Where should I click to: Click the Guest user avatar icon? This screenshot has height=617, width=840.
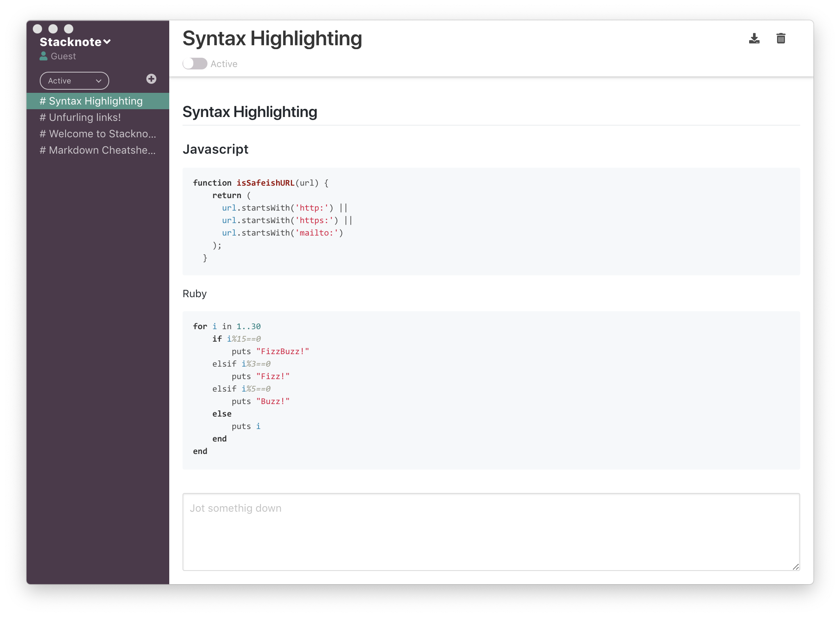pyautogui.click(x=43, y=56)
